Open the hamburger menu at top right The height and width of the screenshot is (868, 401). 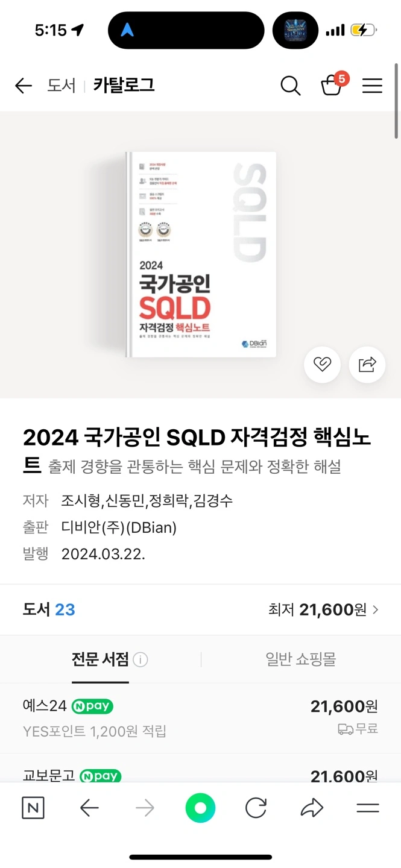click(372, 86)
